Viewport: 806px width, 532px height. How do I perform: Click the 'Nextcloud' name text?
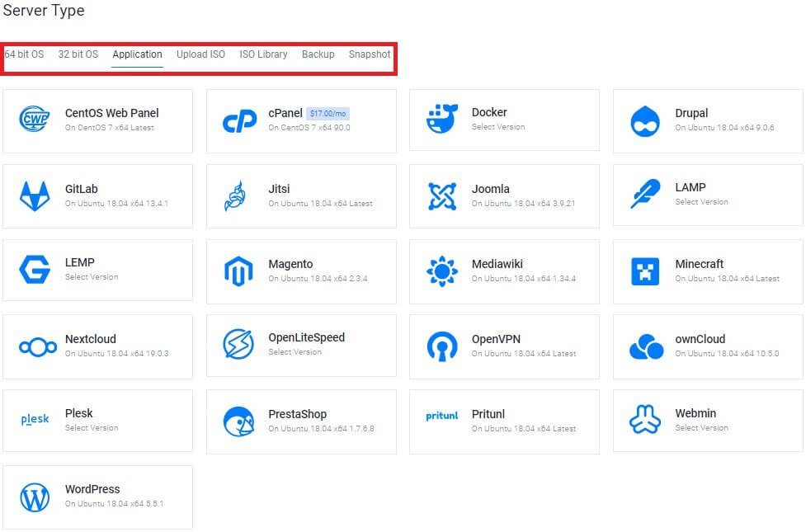pos(91,339)
